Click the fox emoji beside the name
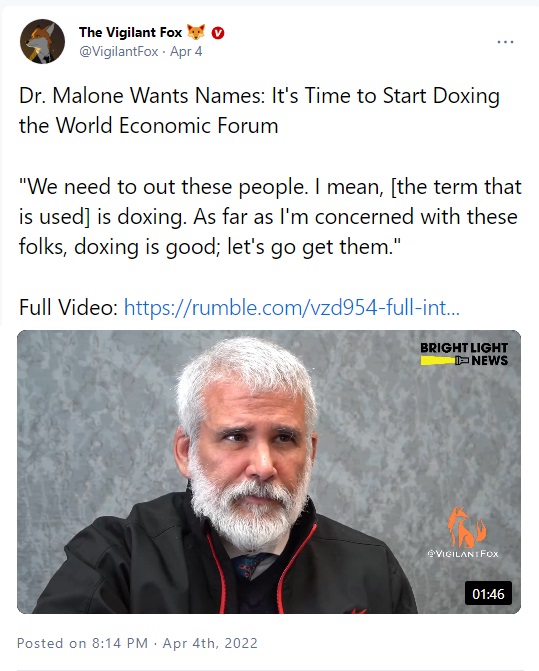 pos(196,32)
